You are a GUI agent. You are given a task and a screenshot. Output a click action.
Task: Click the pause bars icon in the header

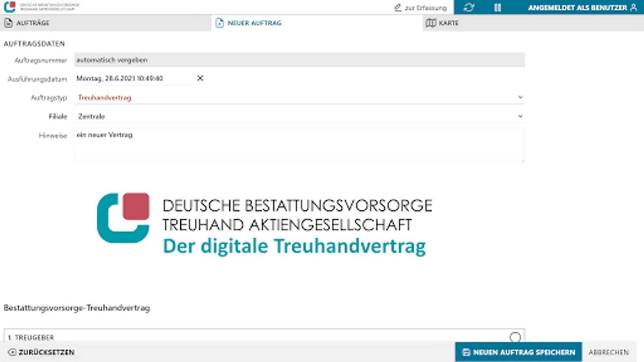pyautogui.click(x=498, y=7)
